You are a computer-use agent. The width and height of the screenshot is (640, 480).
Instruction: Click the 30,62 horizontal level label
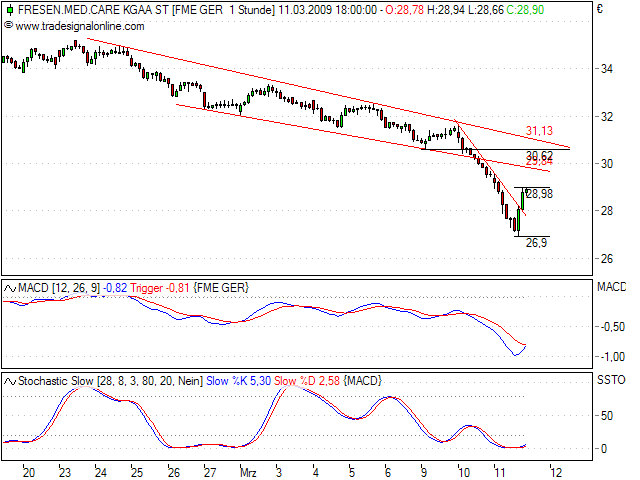(539, 155)
